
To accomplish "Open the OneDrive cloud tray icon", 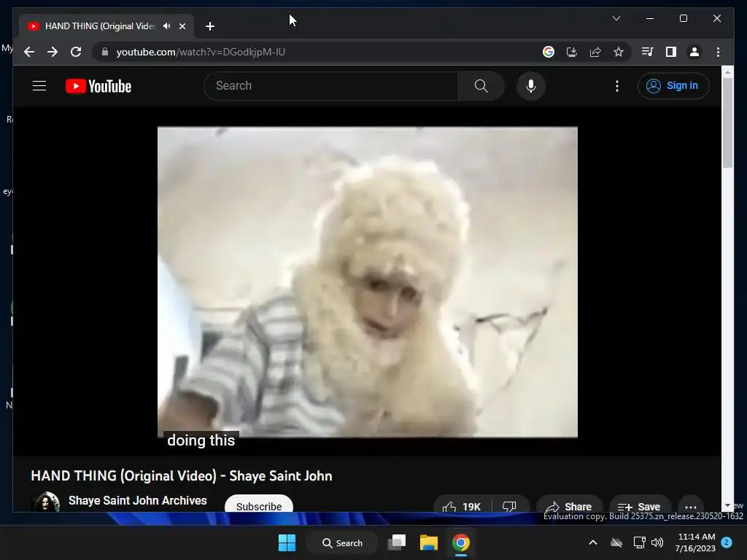I will point(616,542).
